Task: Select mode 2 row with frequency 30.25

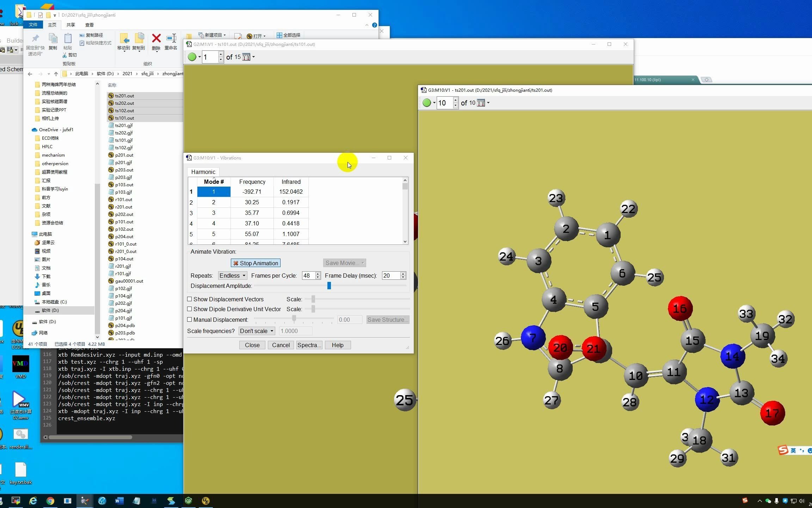Action: click(248, 202)
